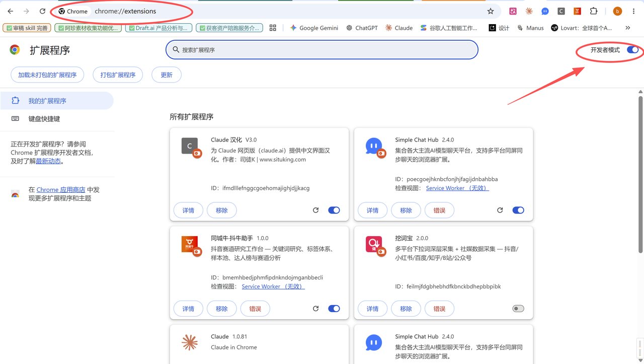Show hidden bookmarks with the » chevron
This screenshot has height=364, width=644.
[x=627, y=28]
